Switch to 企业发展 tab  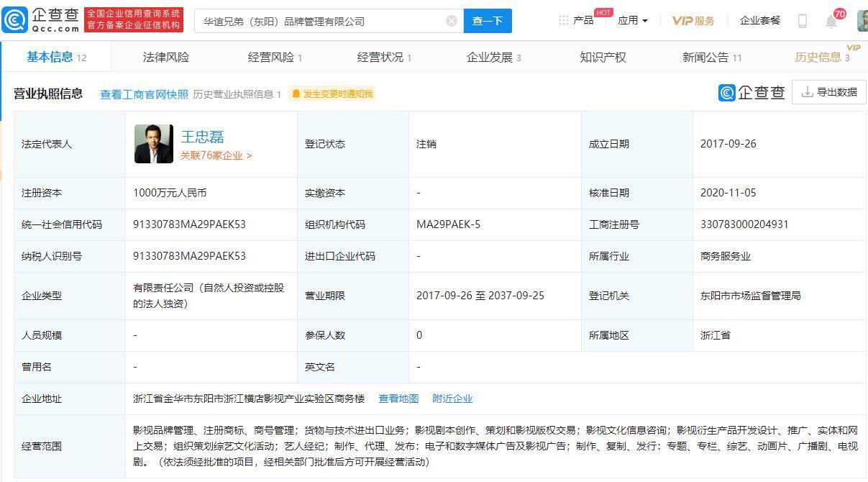[493, 57]
